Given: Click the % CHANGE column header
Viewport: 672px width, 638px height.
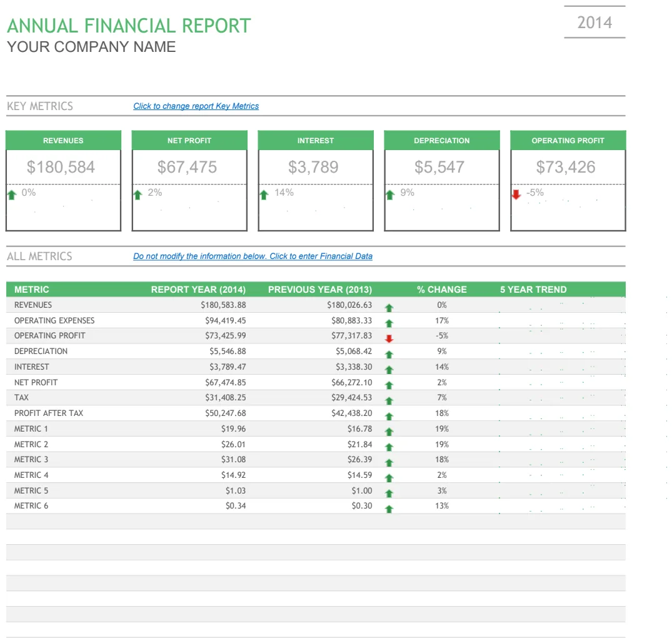Looking at the screenshot, I should tap(442, 290).
